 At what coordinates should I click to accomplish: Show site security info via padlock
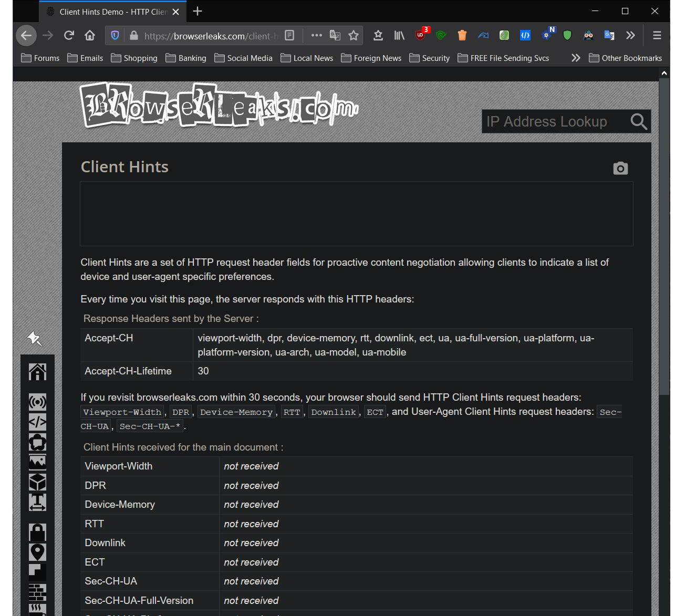tap(134, 36)
